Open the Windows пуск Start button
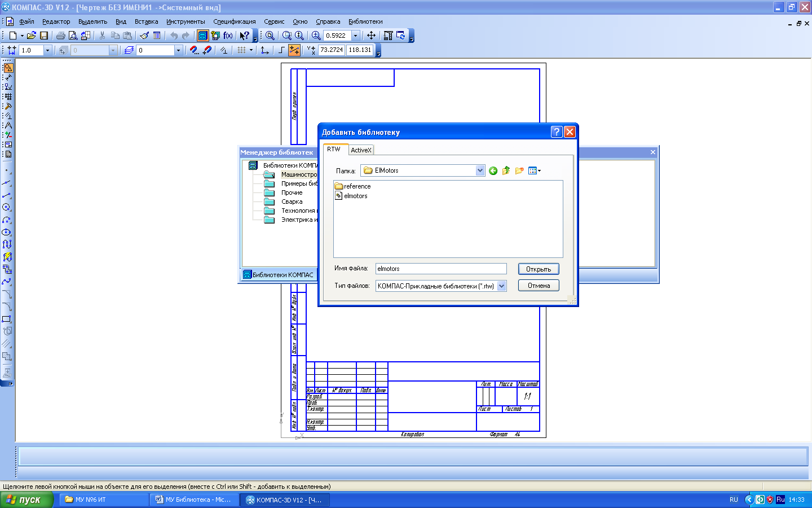The image size is (812, 508). [x=27, y=500]
